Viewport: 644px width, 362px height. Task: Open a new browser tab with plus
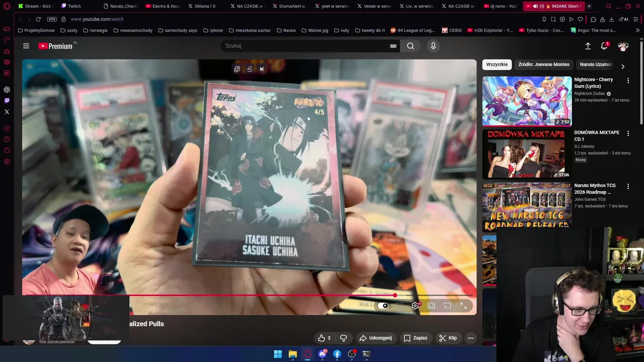coord(589,6)
